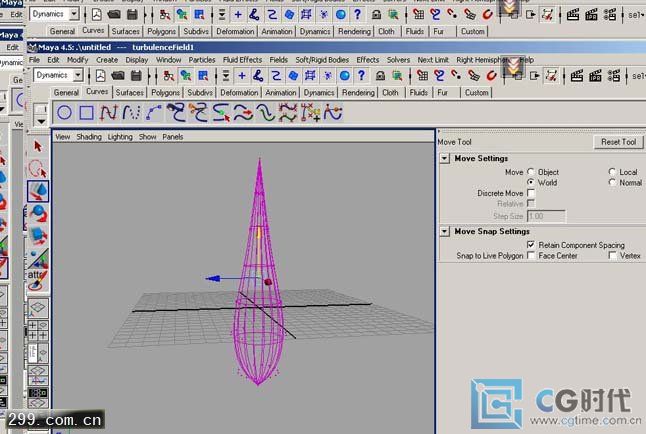Click Save Scene disk icon in front window
Screen dimensions: 646x434
[x=136, y=76]
